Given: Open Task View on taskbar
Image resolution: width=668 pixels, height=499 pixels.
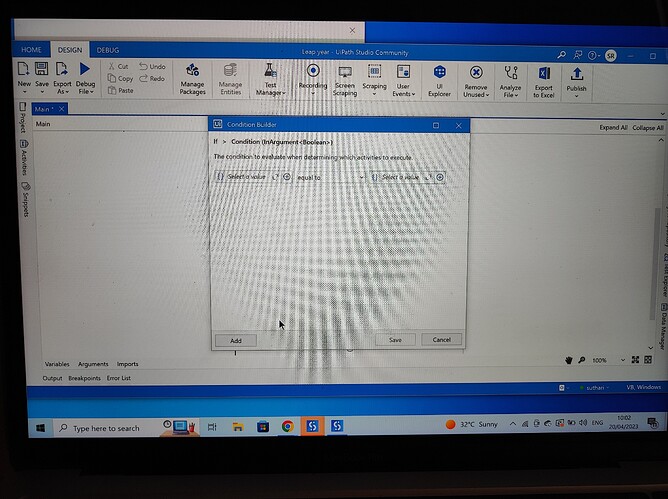Looking at the screenshot, I should point(212,427).
